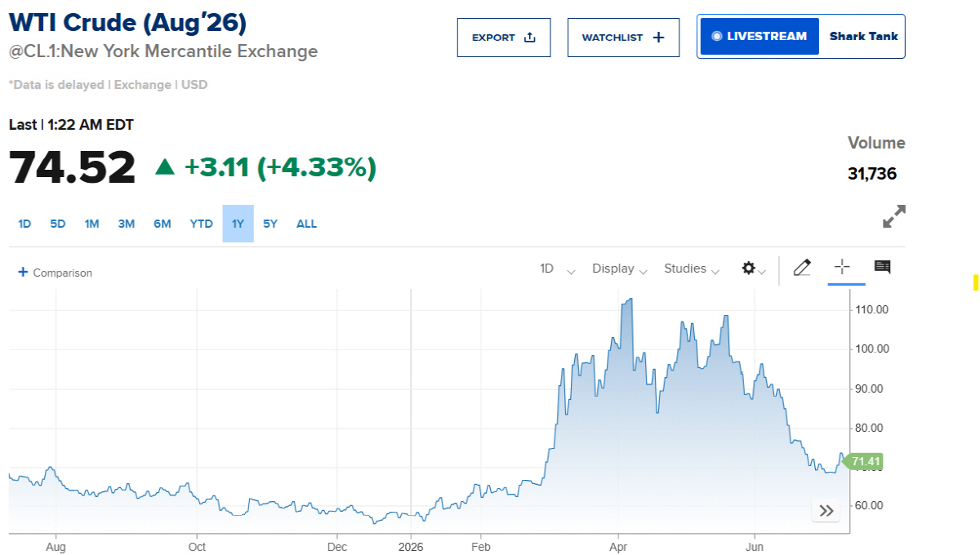This screenshot has width=980, height=555.
Task: Click the @CL.1 New York Mercantile Exchange text
Action: pyautogui.click(x=163, y=51)
